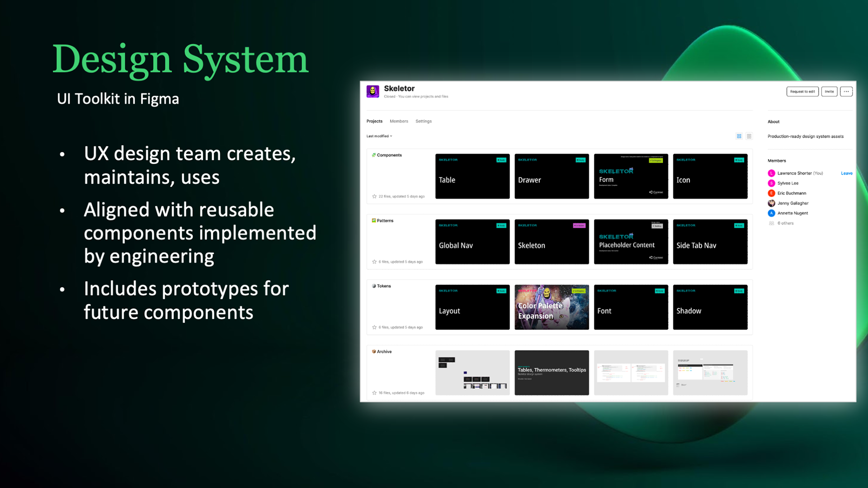The width and height of the screenshot is (868, 488).
Task: Click the Request to edit button
Action: click(802, 91)
